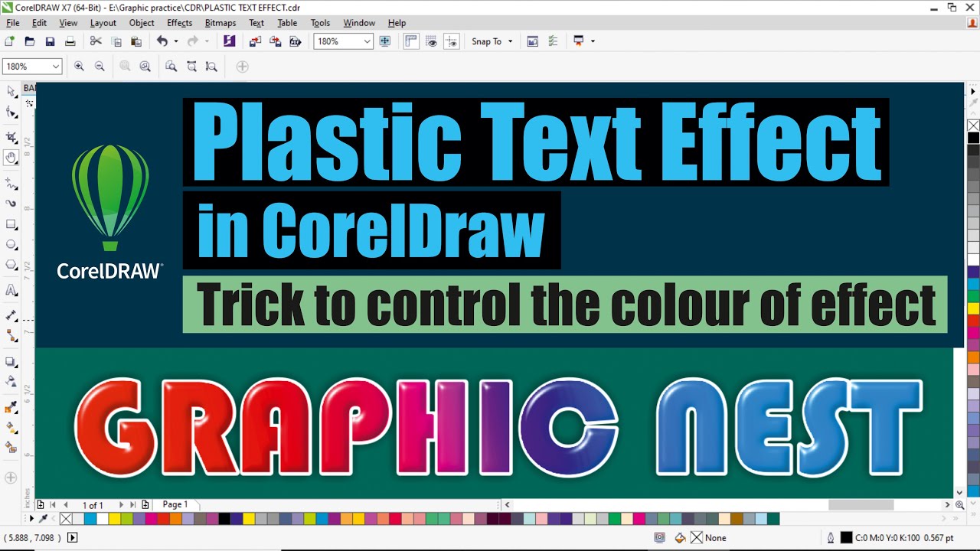Expand status bar coordinates arrow
This screenshot has height=551, width=980.
coord(73,538)
